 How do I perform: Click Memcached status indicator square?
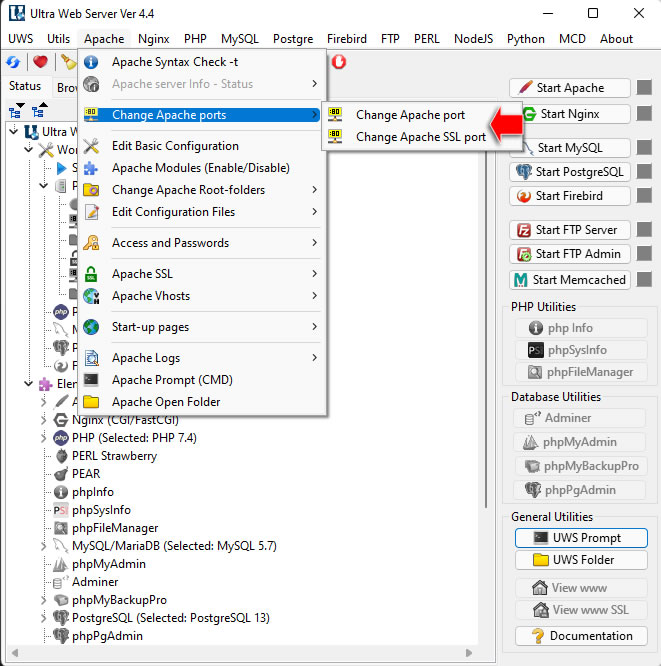[x=644, y=280]
